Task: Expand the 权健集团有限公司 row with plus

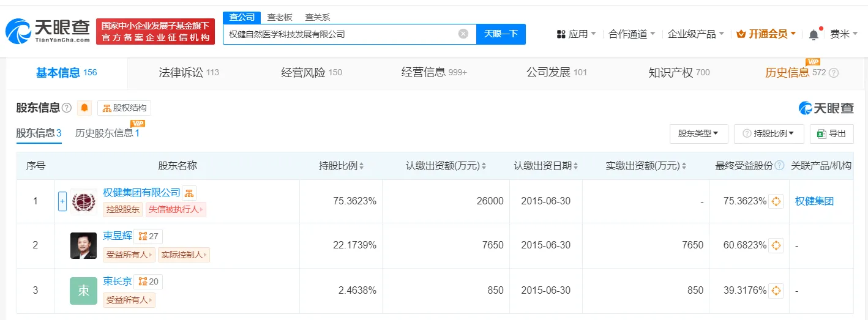Action: [62, 201]
